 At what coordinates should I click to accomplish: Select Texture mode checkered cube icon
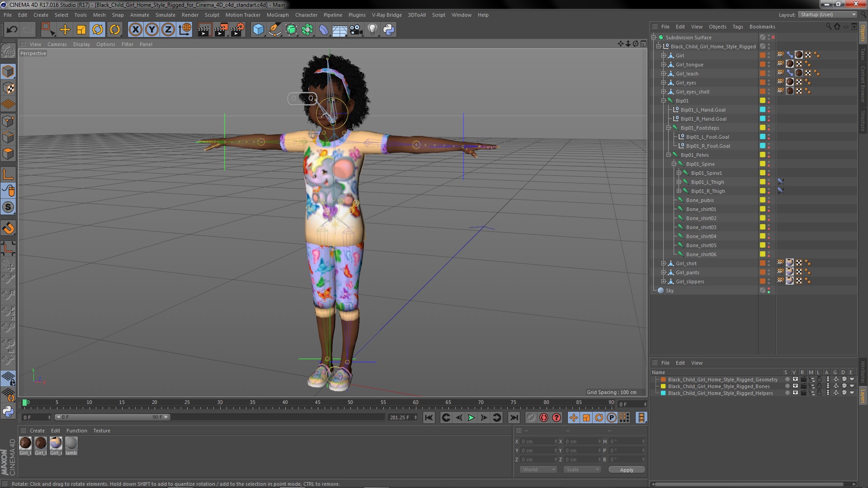pyautogui.click(x=8, y=88)
